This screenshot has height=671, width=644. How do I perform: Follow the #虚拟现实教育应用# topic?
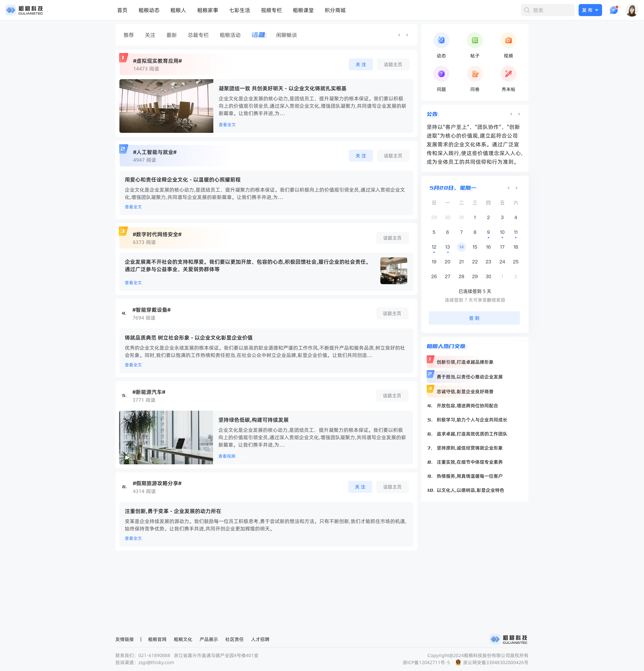(x=360, y=65)
